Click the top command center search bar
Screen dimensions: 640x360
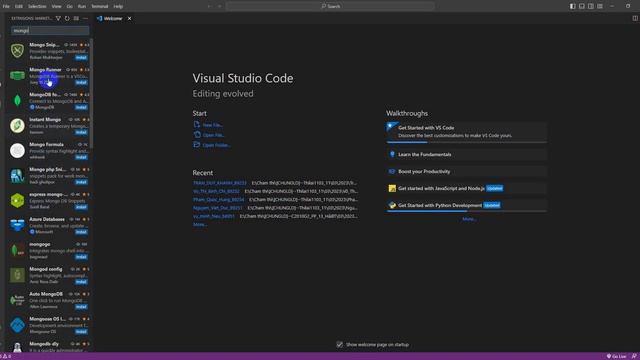click(x=330, y=6)
